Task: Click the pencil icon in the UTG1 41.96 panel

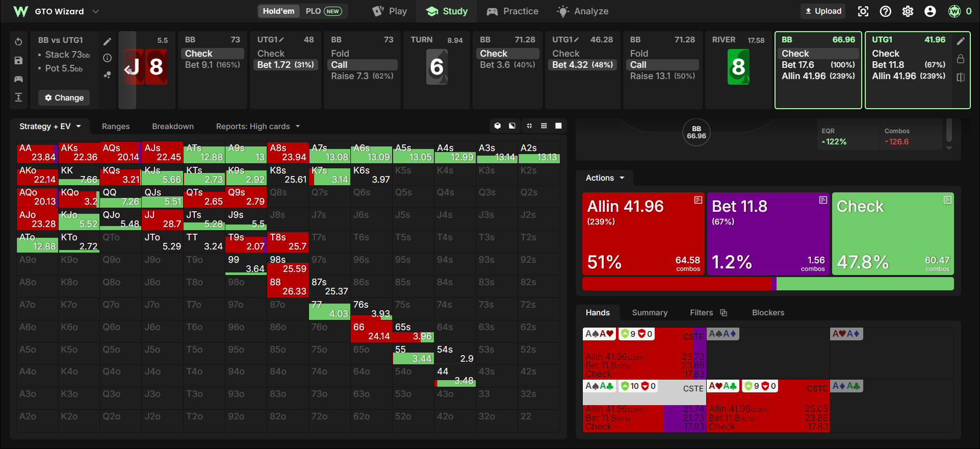Action: (x=961, y=41)
